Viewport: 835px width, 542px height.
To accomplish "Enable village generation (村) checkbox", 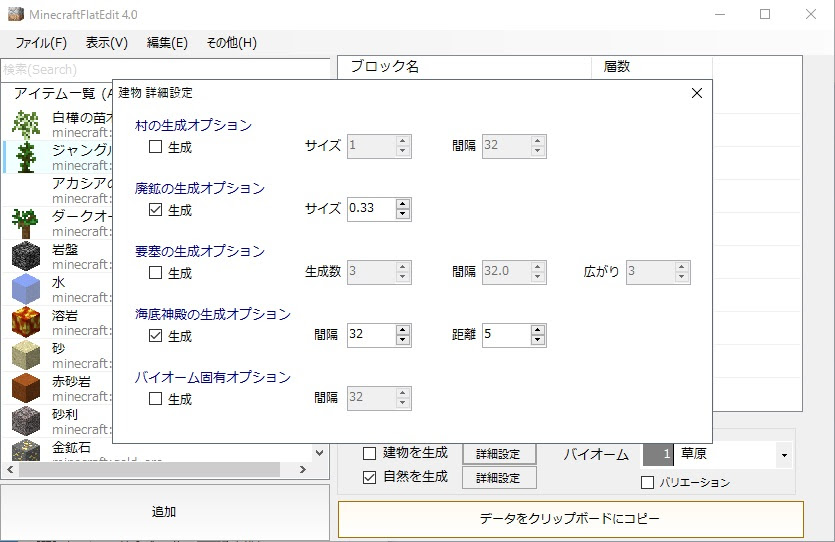I will coord(155,146).
